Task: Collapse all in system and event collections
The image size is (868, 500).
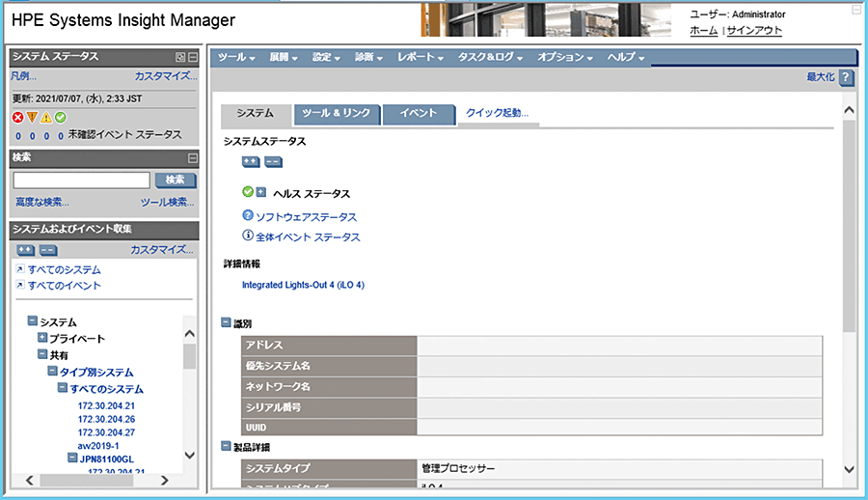Action: point(48,250)
